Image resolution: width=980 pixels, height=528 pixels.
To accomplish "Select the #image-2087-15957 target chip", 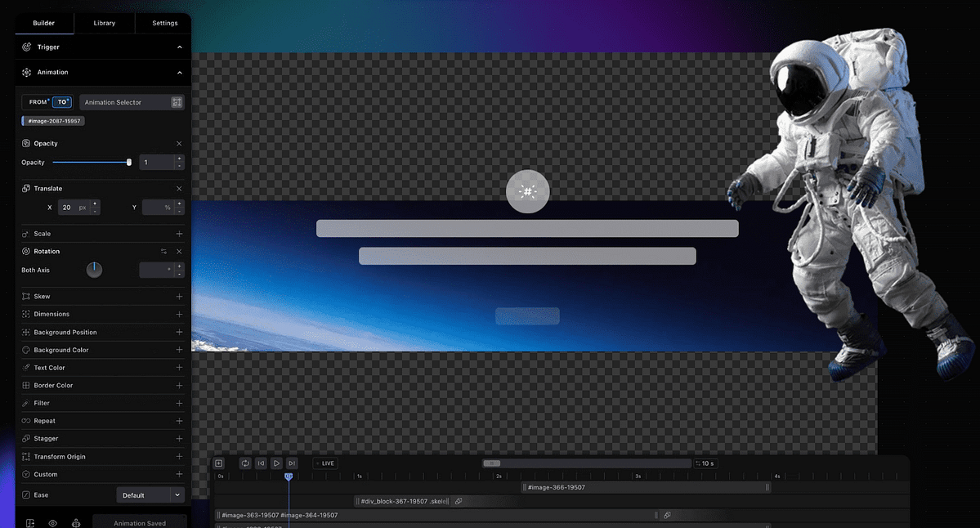I will point(52,120).
